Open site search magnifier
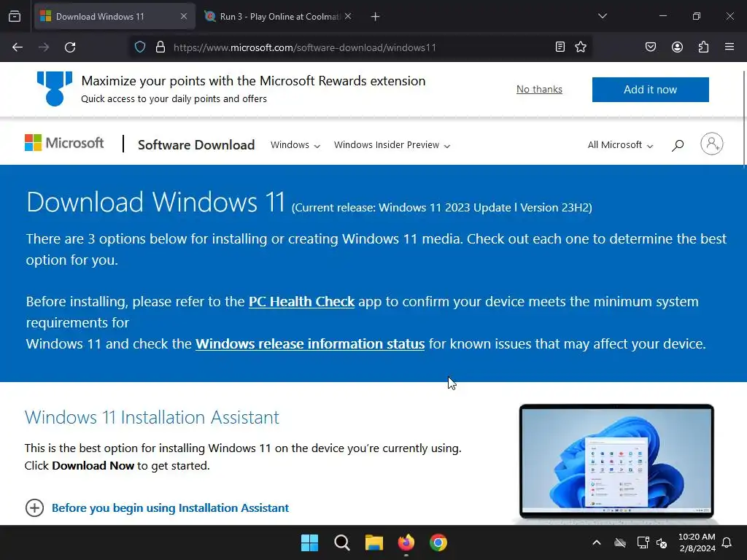The image size is (747, 560). point(678,145)
